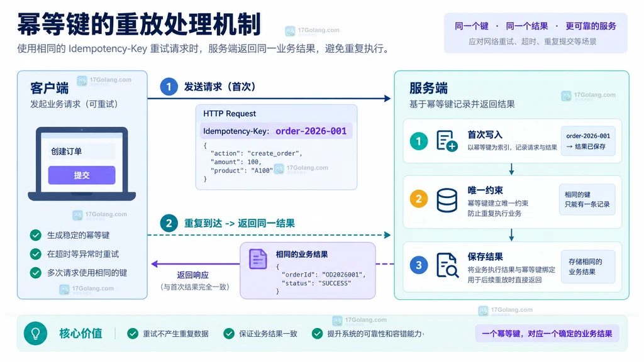This screenshot has width=644, height=362.
Task: Click the 基于幂等键记录并返回结果 subtitle
Action: coord(462,104)
